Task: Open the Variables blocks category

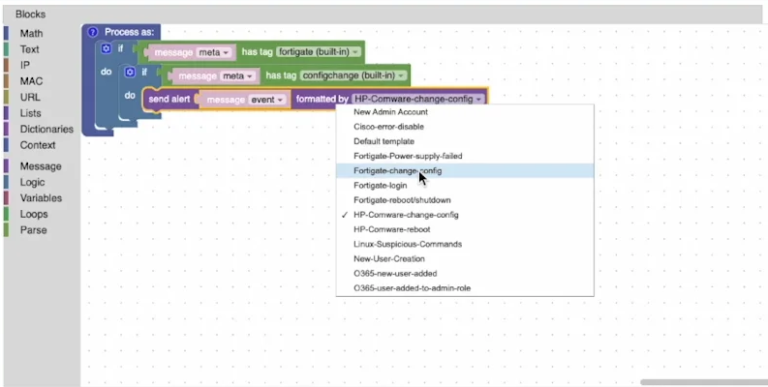Action: click(41, 198)
